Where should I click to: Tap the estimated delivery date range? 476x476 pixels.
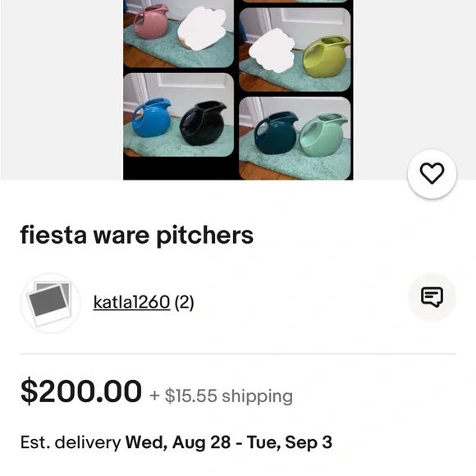coord(229,442)
